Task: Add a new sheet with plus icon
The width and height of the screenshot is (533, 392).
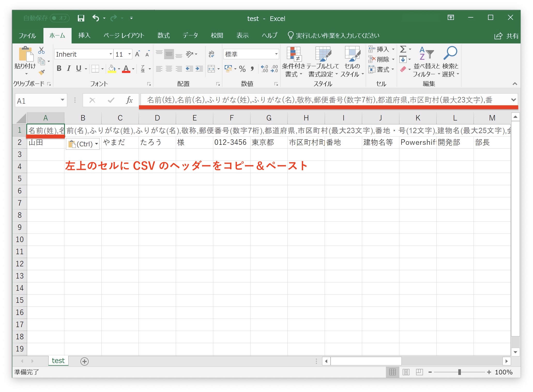Action: (x=85, y=361)
